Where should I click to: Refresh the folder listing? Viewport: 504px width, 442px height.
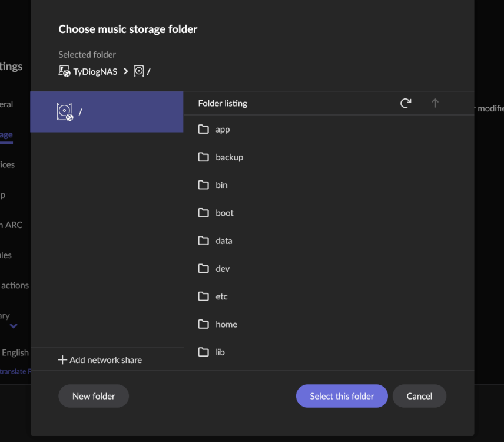click(x=406, y=103)
